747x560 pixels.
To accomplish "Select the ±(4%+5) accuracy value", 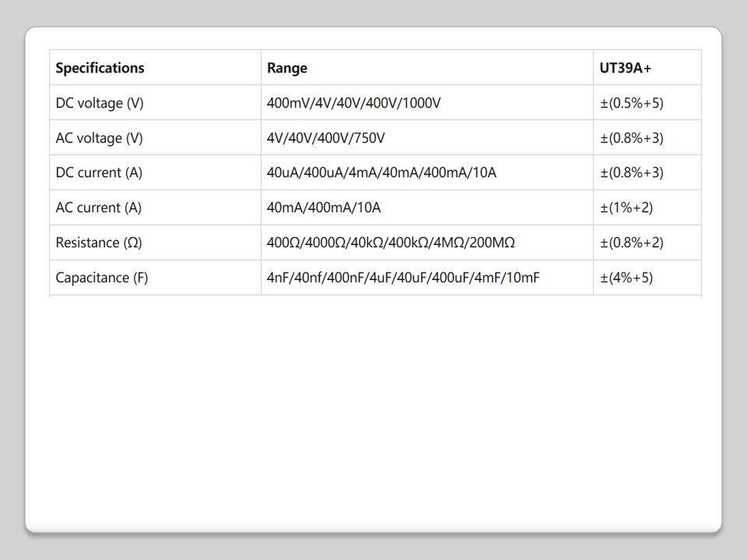I will [626, 278].
